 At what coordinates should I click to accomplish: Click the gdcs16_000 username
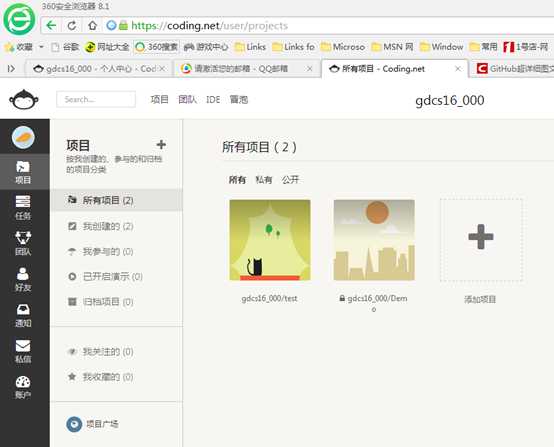[449, 100]
